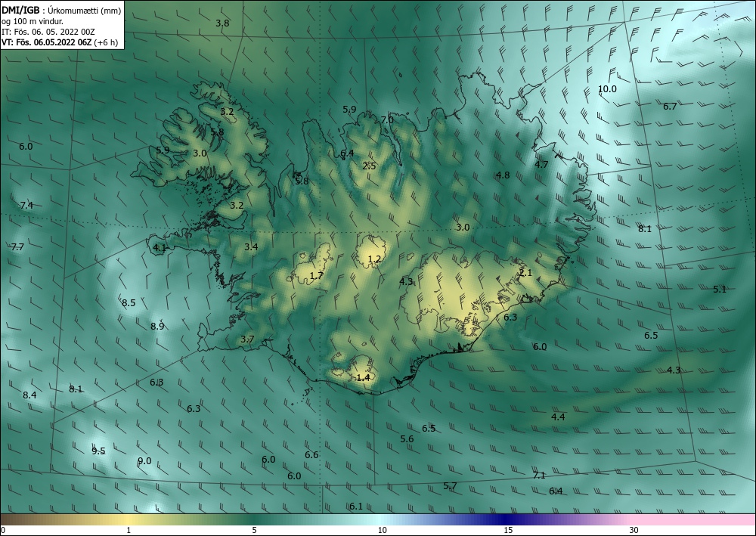
Task: Click the color scale label 10
Action: pyautogui.click(x=383, y=531)
